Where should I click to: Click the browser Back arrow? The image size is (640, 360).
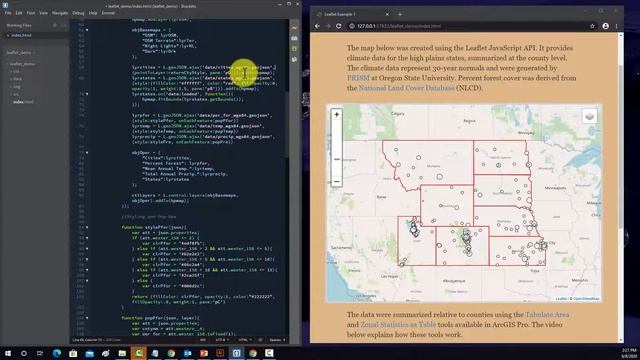click(x=318, y=26)
